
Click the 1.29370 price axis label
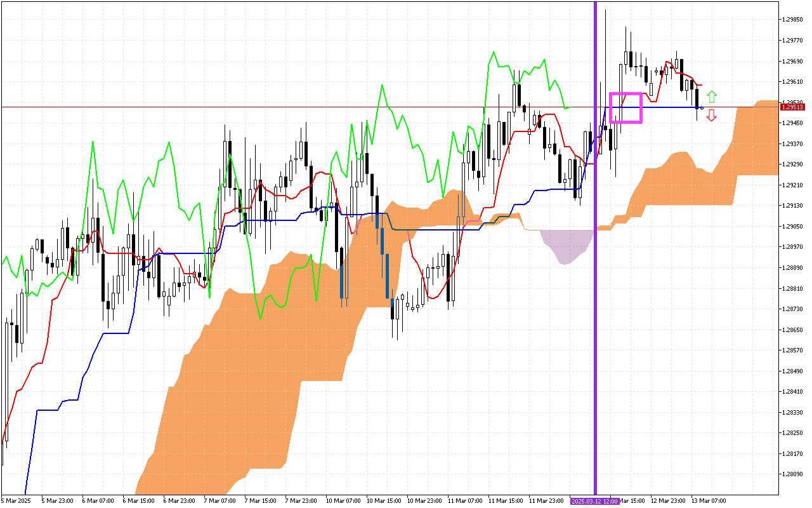tap(793, 144)
